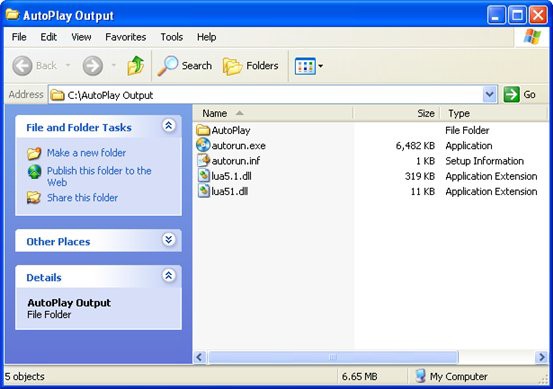Click the horizontal scrollbar right arrow

(x=541, y=357)
